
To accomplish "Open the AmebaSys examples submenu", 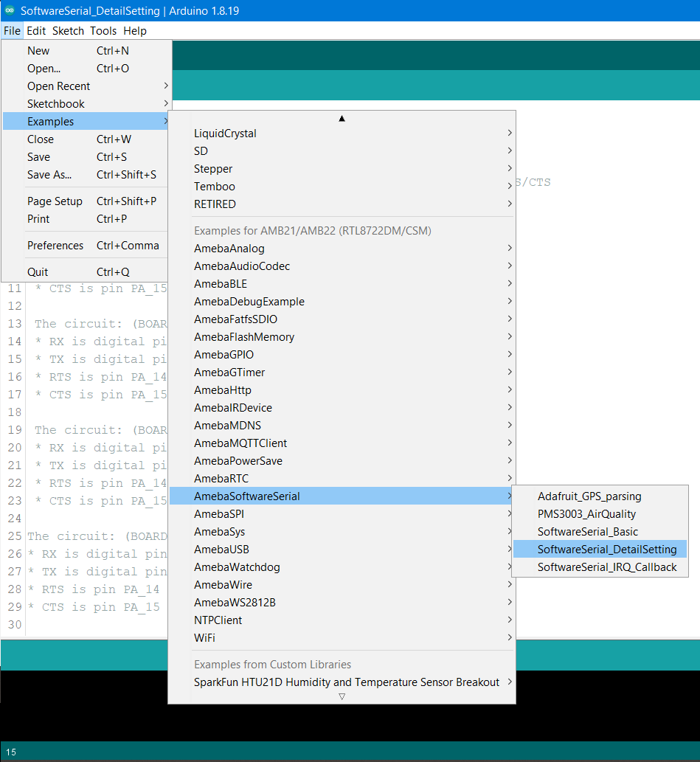I will 342,532.
